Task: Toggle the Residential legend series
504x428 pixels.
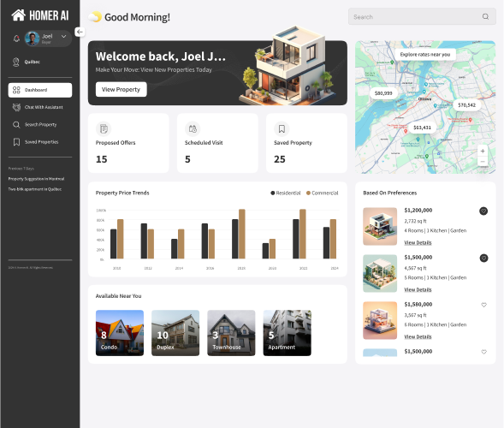Action: (286, 193)
